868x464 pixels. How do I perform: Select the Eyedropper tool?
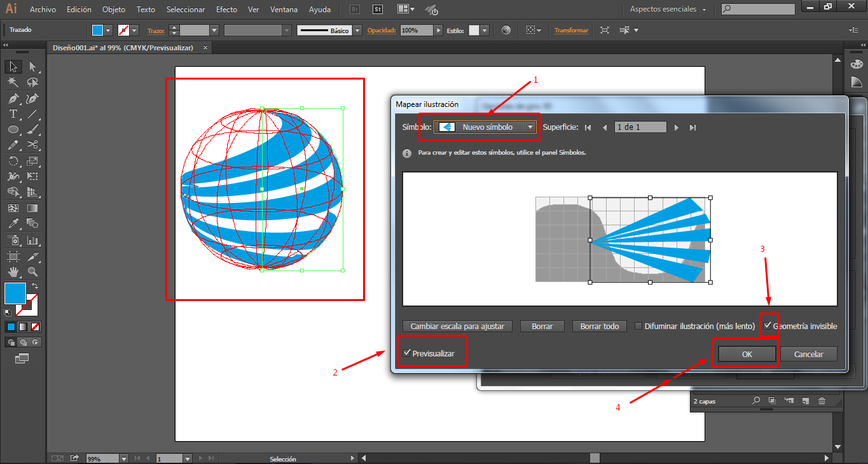pyautogui.click(x=13, y=223)
